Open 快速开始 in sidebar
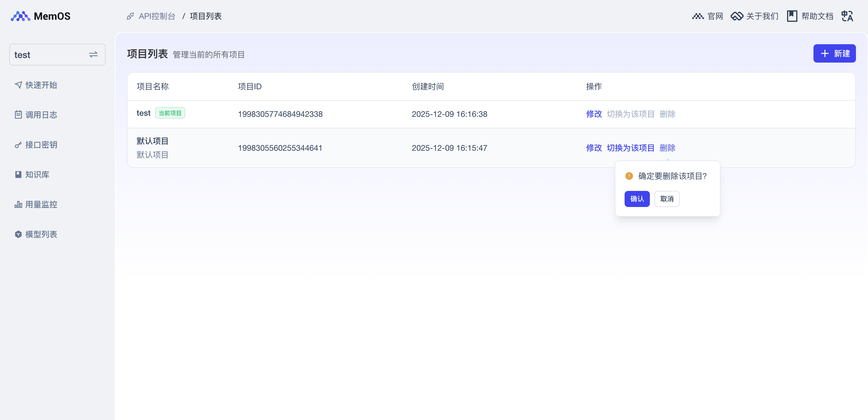868x420 pixels. 41,85
